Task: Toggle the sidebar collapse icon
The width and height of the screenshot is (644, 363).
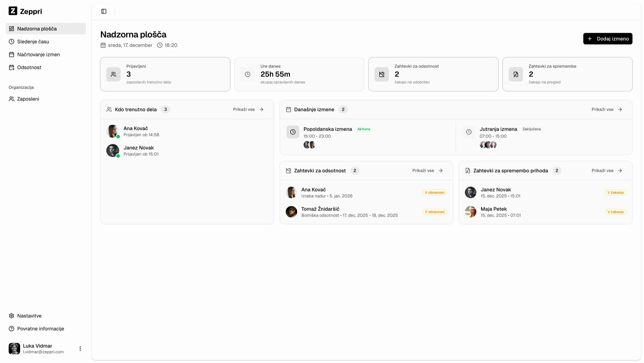Action: point(104,11)
